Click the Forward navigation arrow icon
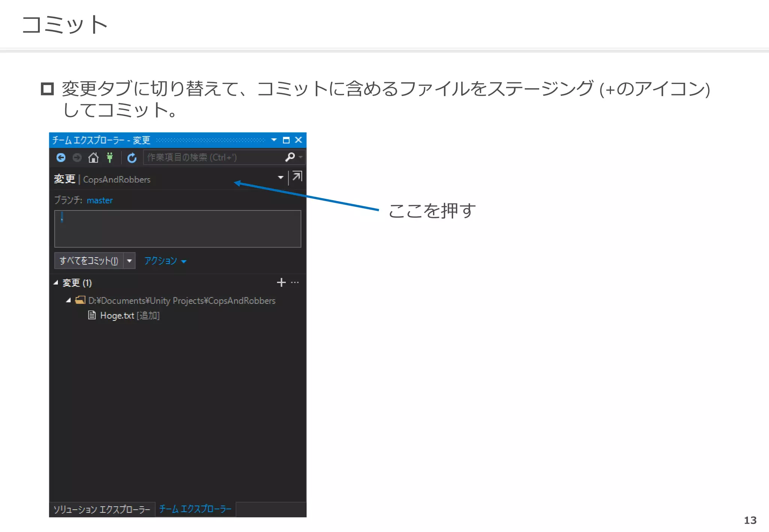Screen dimensions: 769x532 pos(77,158)
